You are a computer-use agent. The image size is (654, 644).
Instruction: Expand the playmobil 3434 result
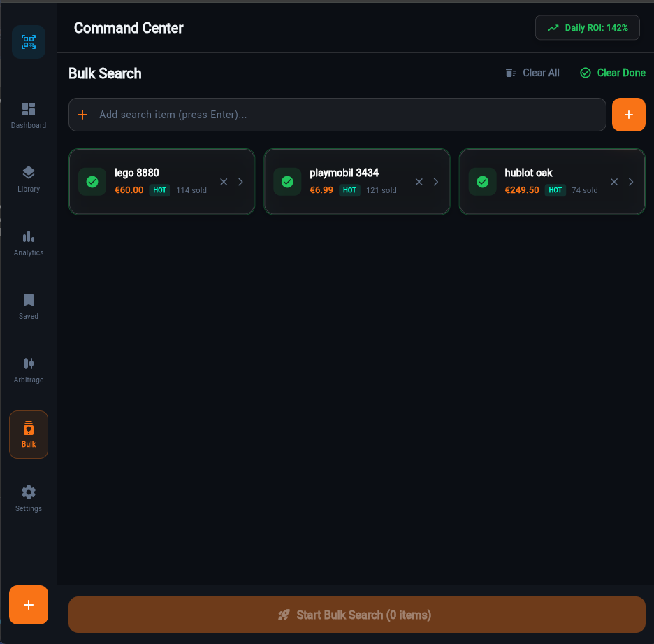tap(435, 181)
